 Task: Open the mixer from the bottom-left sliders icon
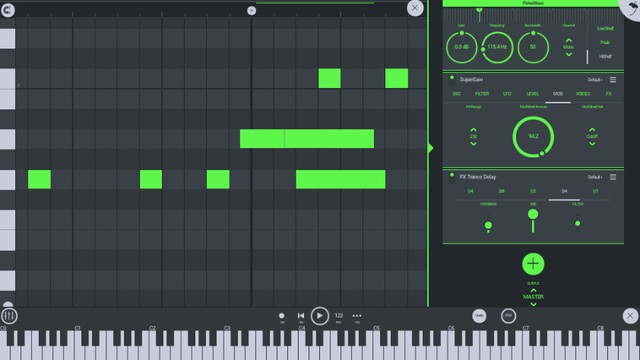pyautogui.click(x=9, y=316)
